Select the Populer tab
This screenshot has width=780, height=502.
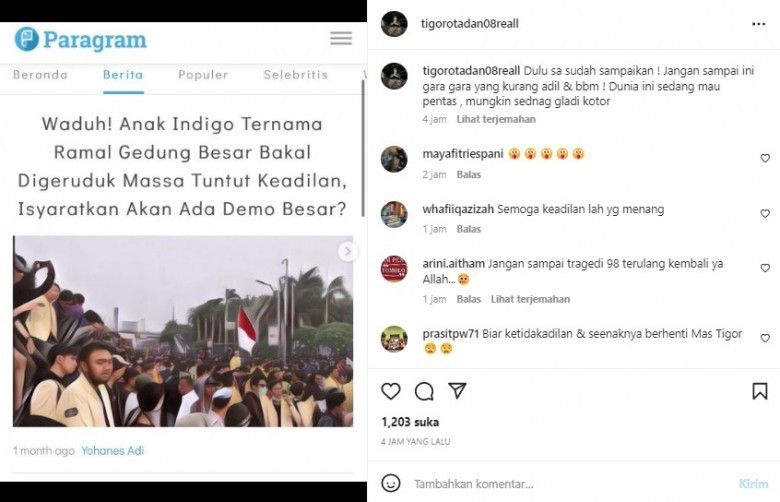coord(203,75)
